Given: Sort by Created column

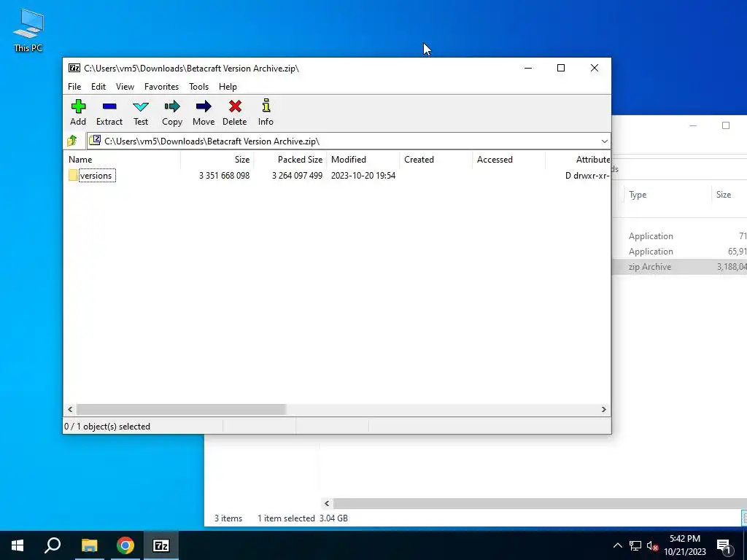Looking at the screenshot, I should click(436, 160).
